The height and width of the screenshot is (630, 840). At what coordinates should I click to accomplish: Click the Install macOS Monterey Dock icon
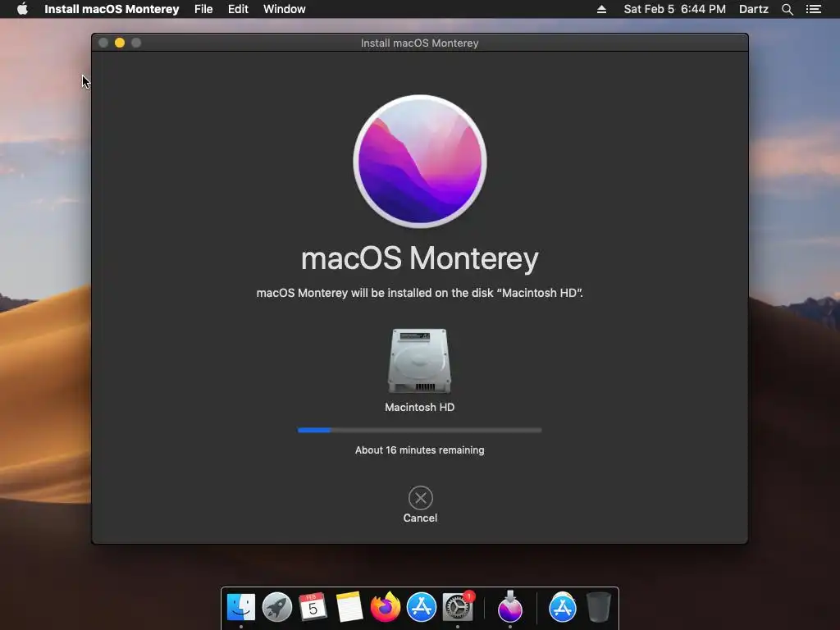[x=510, y=607]
